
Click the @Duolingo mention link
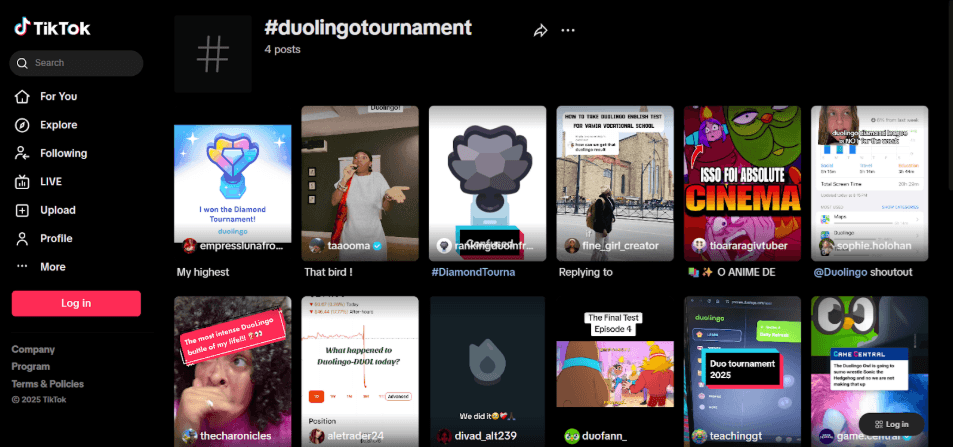839,272
